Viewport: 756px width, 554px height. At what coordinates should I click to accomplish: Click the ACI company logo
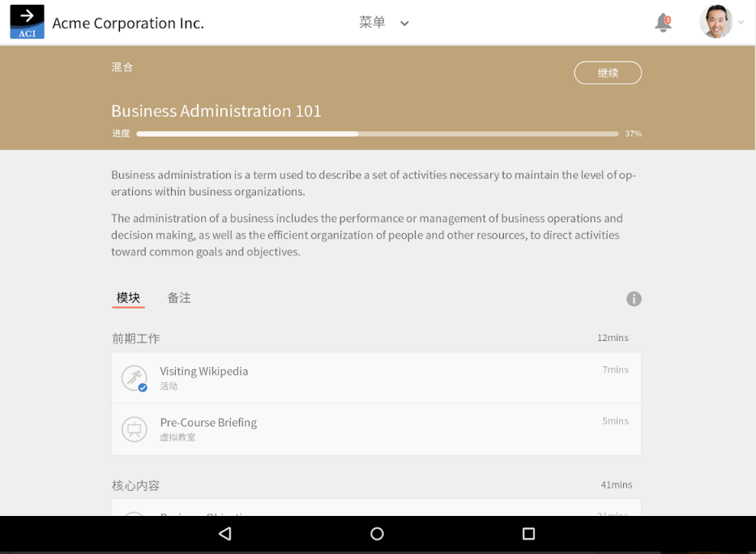point(27,22)
